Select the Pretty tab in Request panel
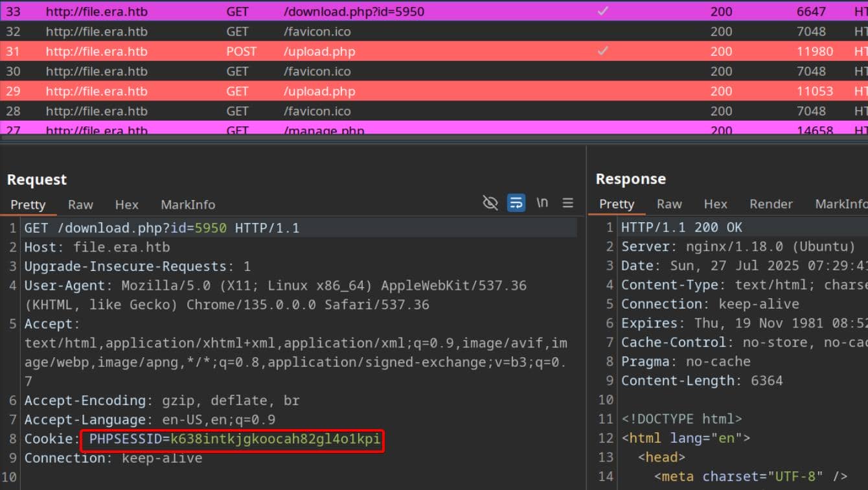The image size is (868, 490). pos(28,205)
